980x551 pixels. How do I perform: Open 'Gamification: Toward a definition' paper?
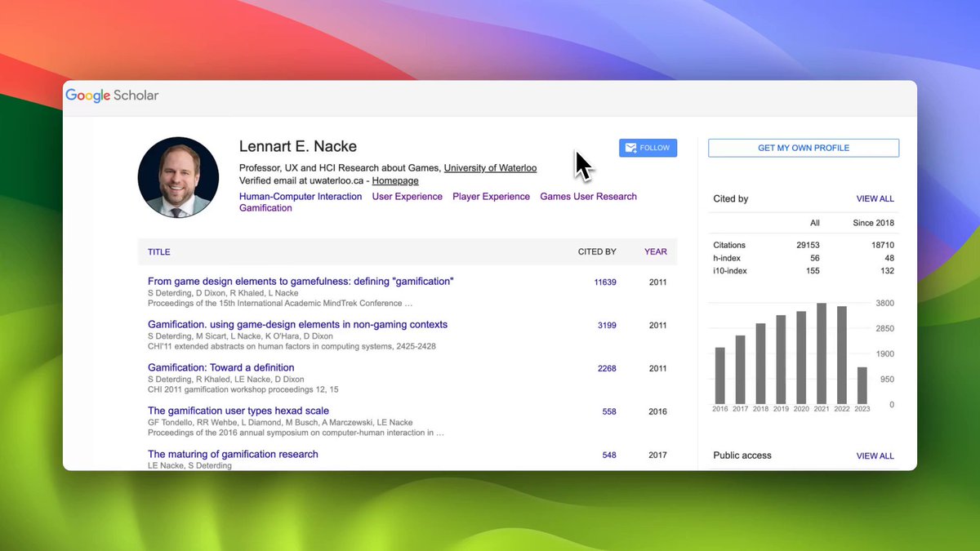pyautogui.click(x=221, y=368)
